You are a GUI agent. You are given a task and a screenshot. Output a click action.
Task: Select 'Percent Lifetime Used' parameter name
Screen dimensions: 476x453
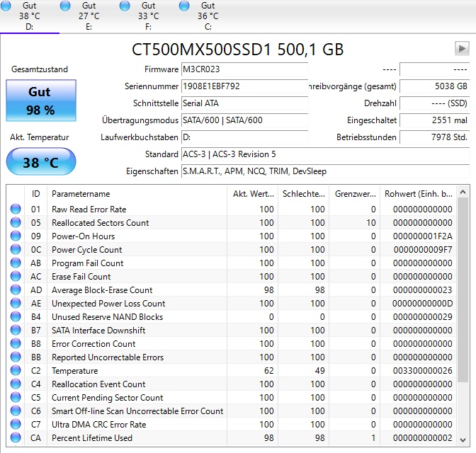click(x=92, y=438)
